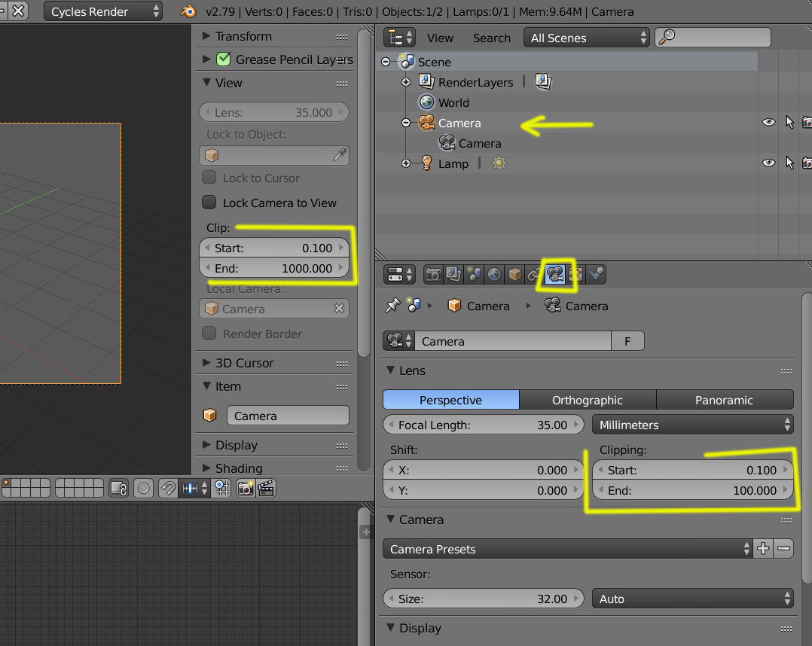
Task: Select Orthographic lens type
Action: pyautogui.click(x=588, y=400)
